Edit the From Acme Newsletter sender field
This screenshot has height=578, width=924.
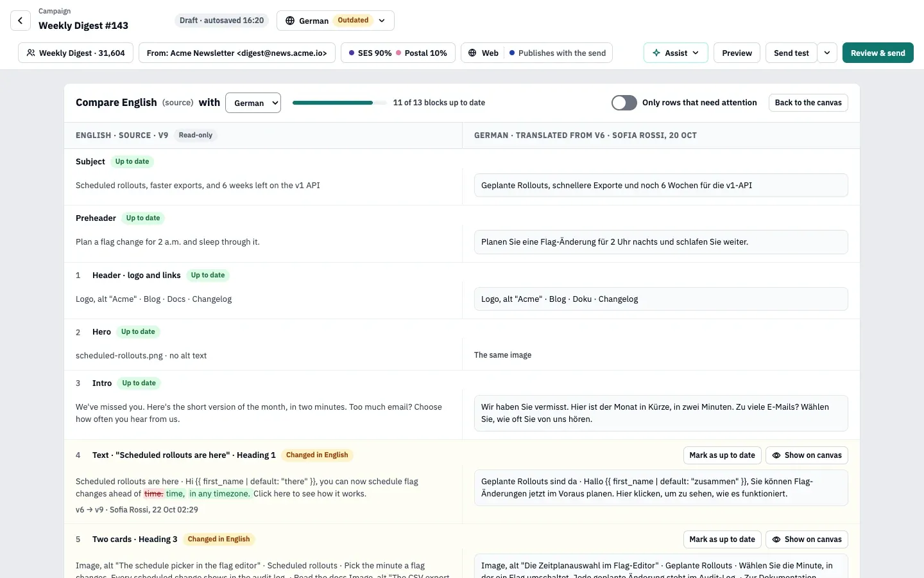pos(237,53)
